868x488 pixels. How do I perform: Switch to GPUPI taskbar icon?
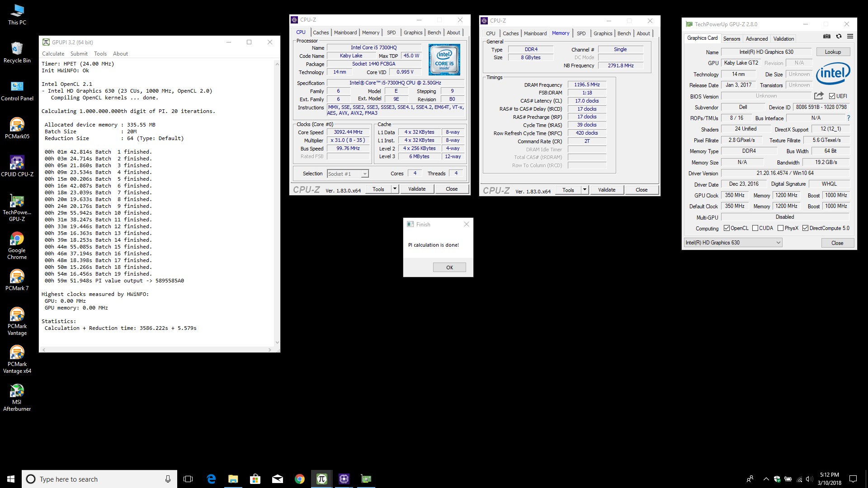(321, 479)
